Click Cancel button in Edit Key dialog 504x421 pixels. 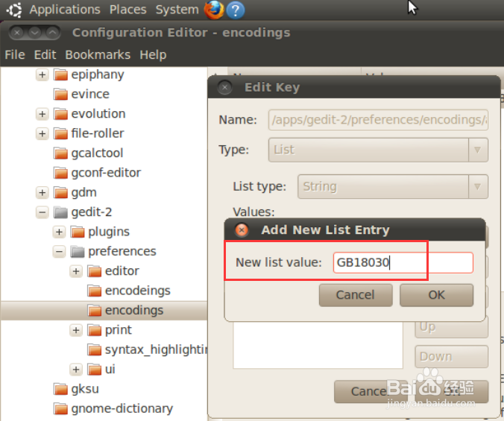click(370, 391)
